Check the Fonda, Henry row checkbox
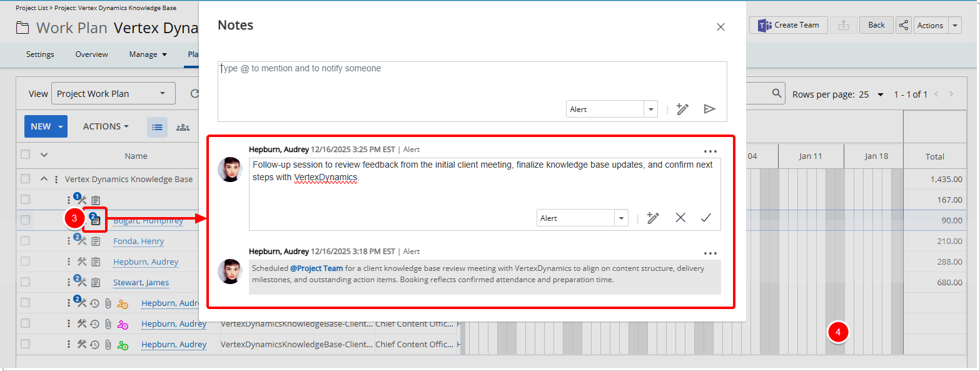Screen dimensions: 980x371 pos(25,241)
